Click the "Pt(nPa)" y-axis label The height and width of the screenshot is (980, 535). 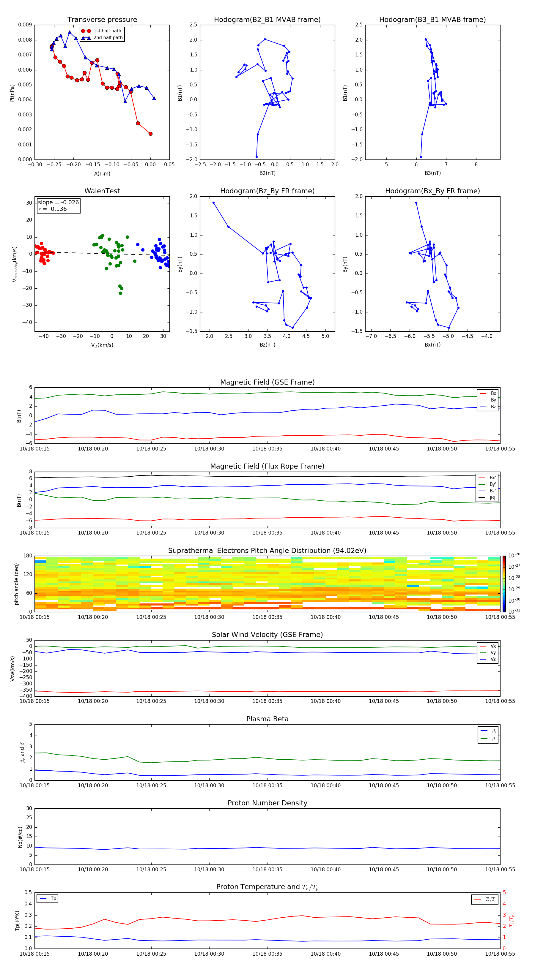[x=12, y=93]
